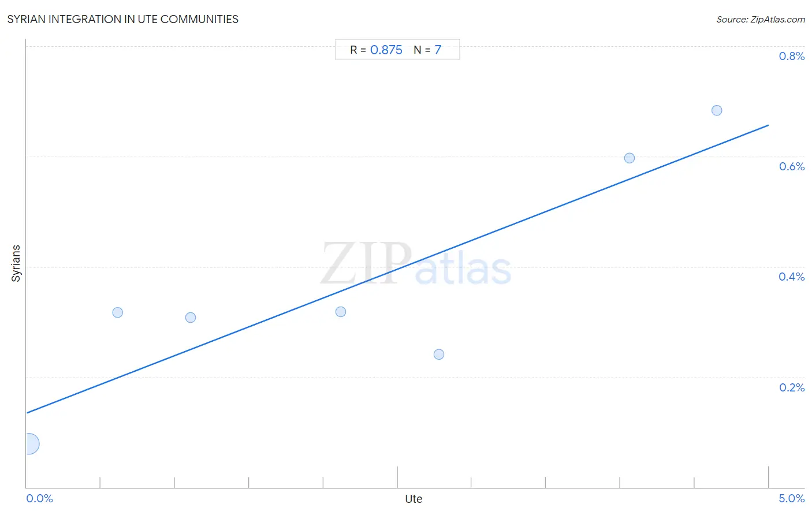Open the Source: ZipAtlas.com link
Viewport: 812px width, 515px height.
coord(761,20)
